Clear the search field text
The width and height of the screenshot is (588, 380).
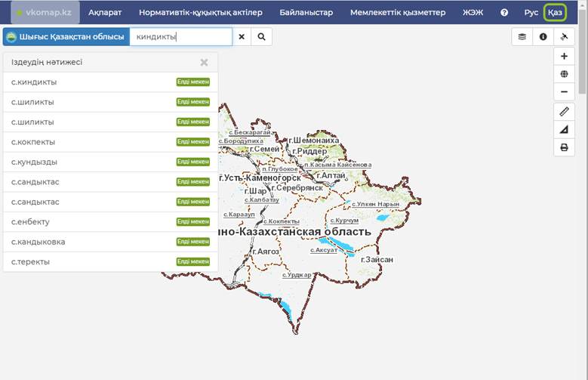[x=242, y=36]
